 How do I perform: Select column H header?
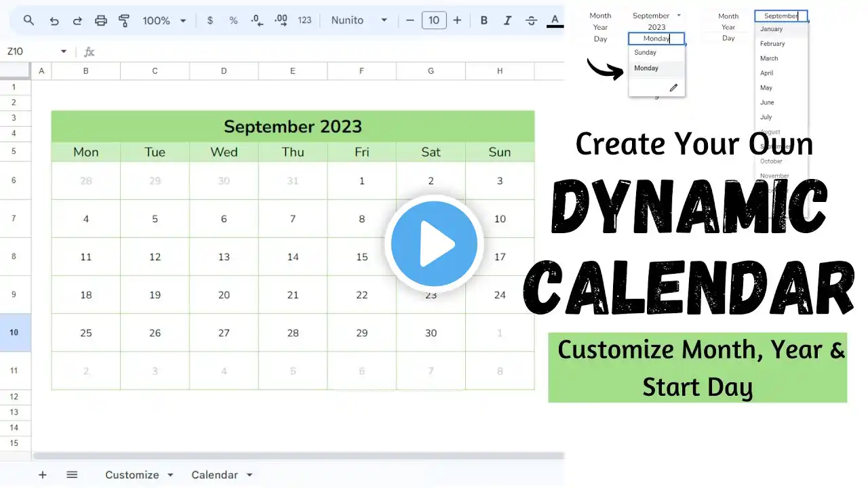coord(500,70)
